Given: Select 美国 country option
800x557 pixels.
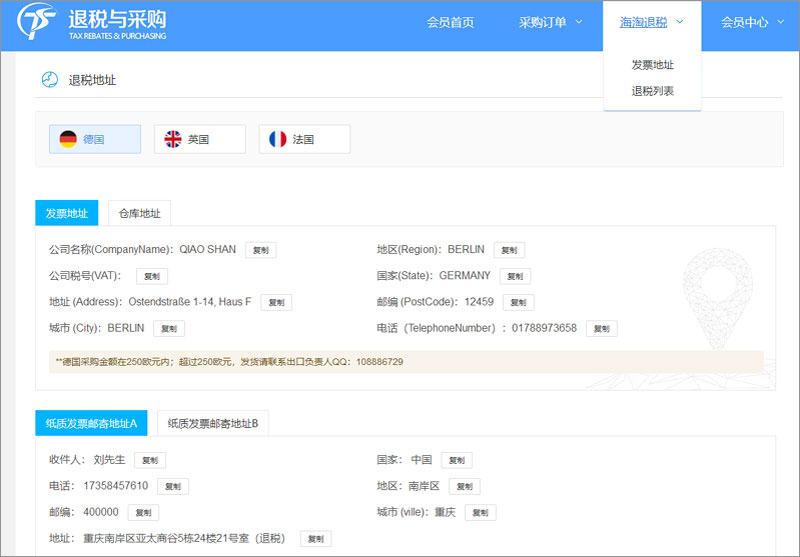Looking at the screenshot, I should [200, 139].
